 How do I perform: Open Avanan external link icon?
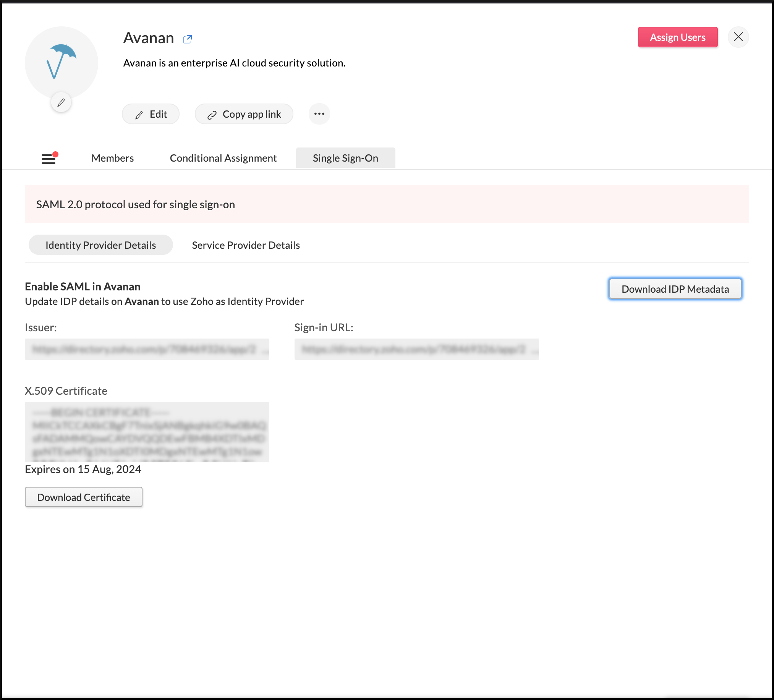tap(187, 39)
